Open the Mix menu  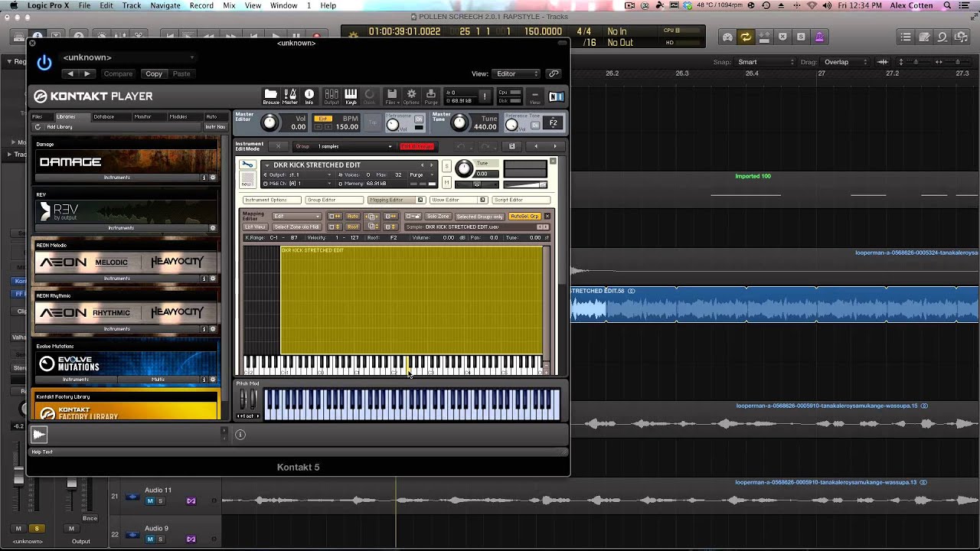[229, 5]
